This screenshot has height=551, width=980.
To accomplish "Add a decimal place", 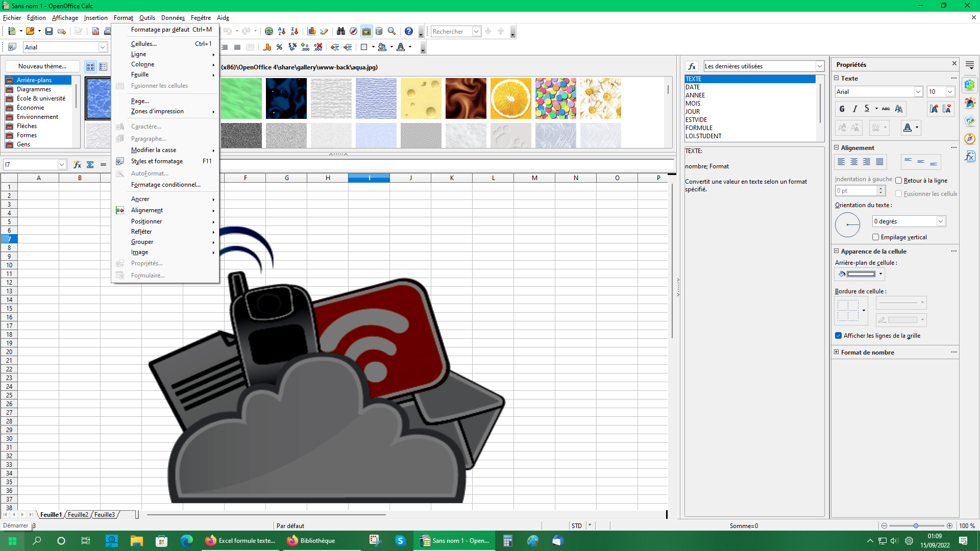I will [305, 47].
